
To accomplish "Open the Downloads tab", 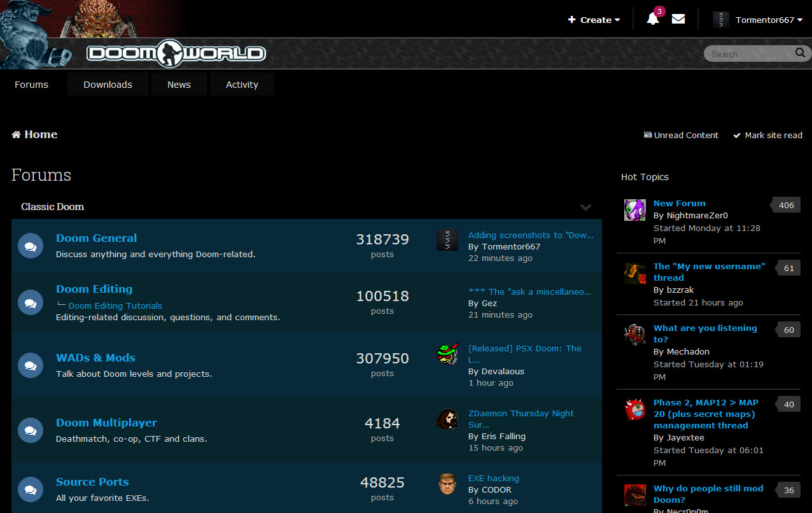I will click(x=108, y=84).
